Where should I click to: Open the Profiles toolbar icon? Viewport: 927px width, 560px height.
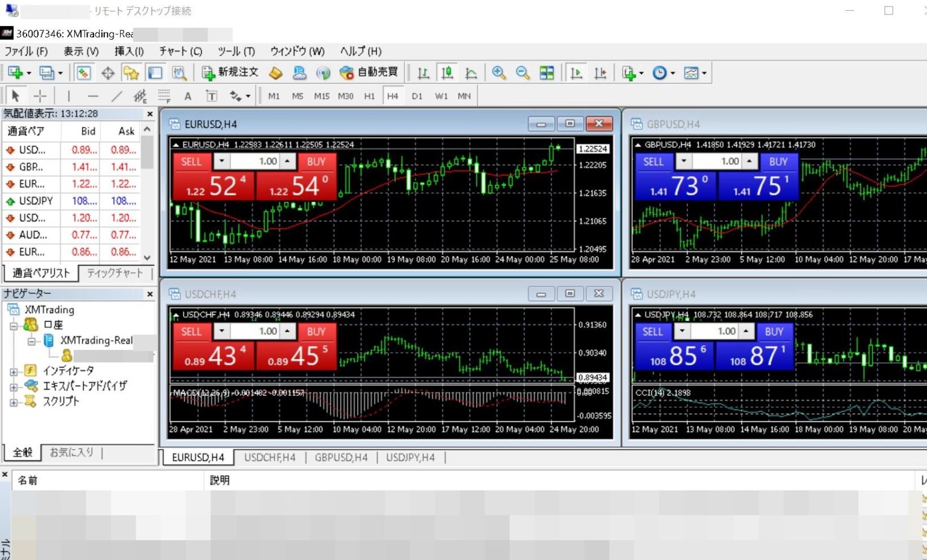point(47,73)
